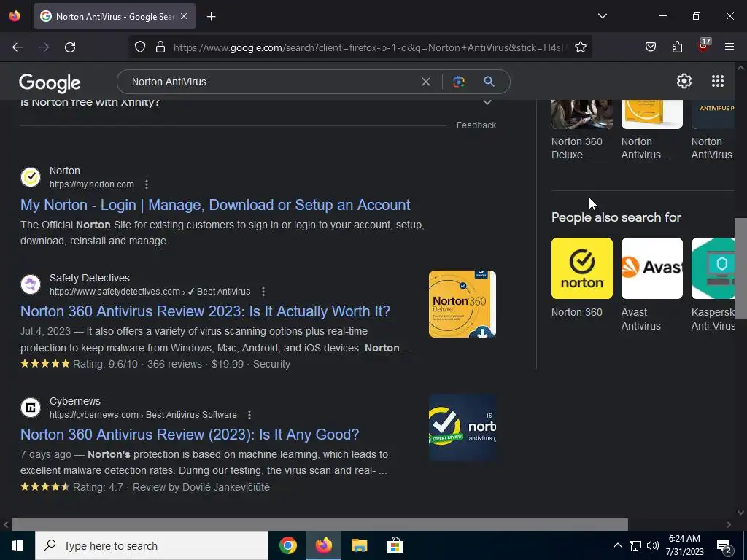
Task: Show hidden system tray icons
Action: pos(617,545)
